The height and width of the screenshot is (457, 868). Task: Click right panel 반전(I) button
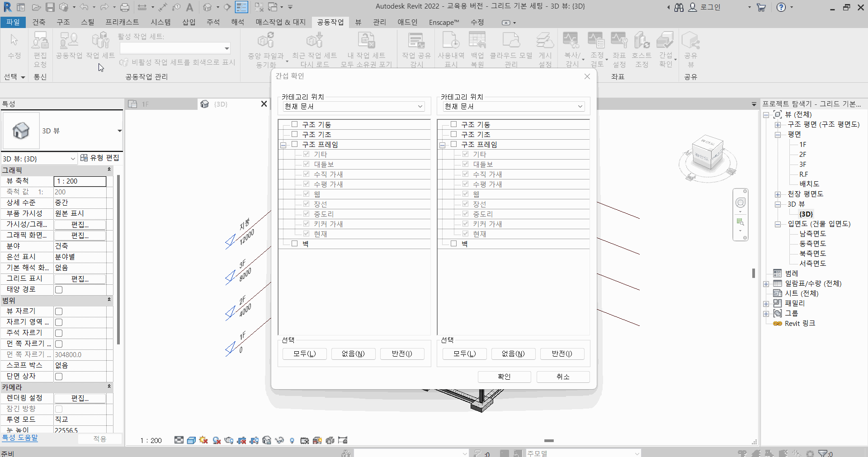pos(562,353)
